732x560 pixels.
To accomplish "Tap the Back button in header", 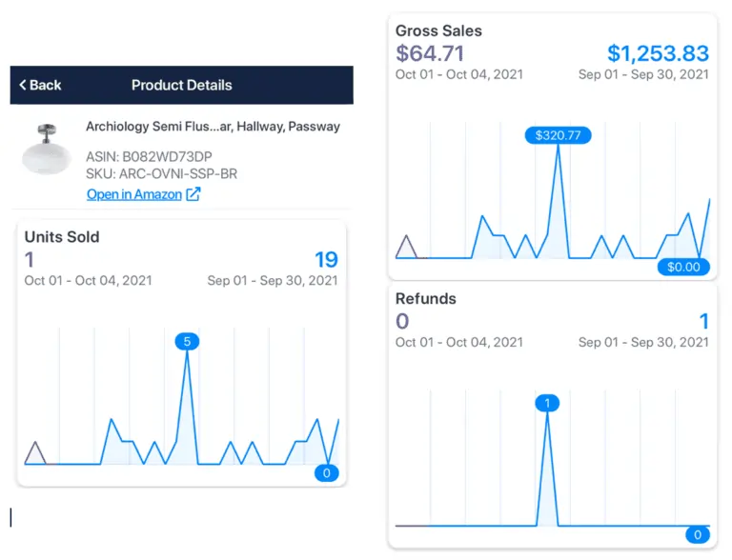I will [x=40, y=86].
